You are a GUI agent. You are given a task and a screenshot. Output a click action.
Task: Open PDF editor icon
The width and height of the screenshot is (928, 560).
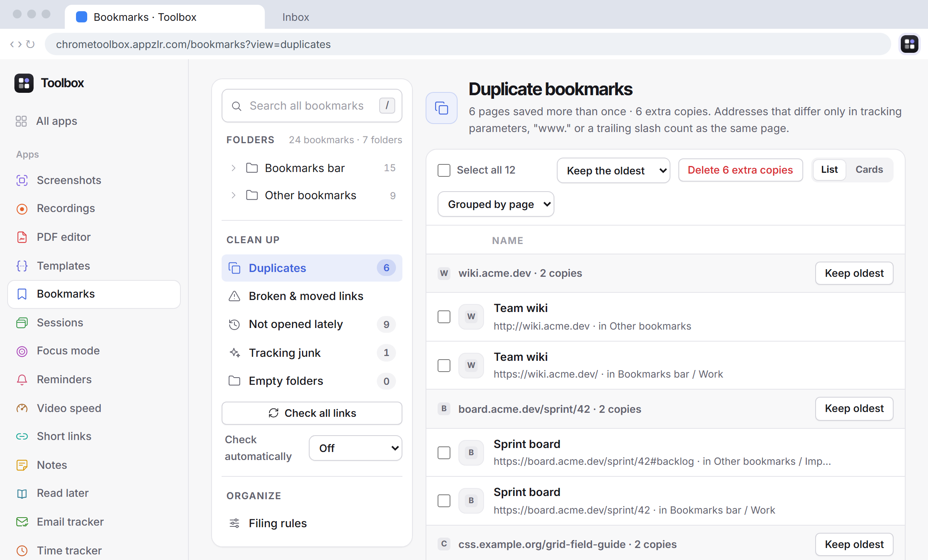tap(22, 237)
